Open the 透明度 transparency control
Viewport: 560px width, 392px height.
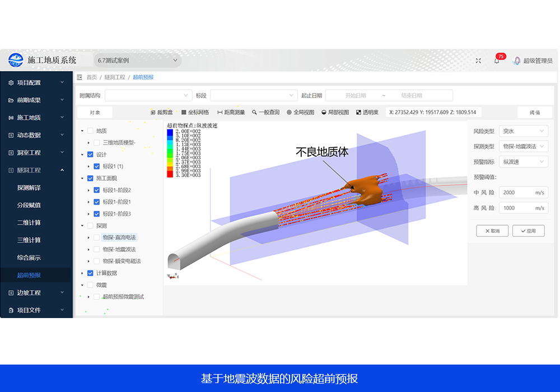(x=367, y=113)
